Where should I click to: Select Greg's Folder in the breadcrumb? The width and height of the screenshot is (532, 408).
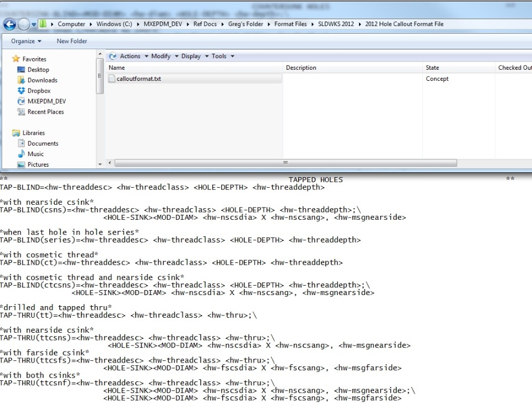click(245, 24)
